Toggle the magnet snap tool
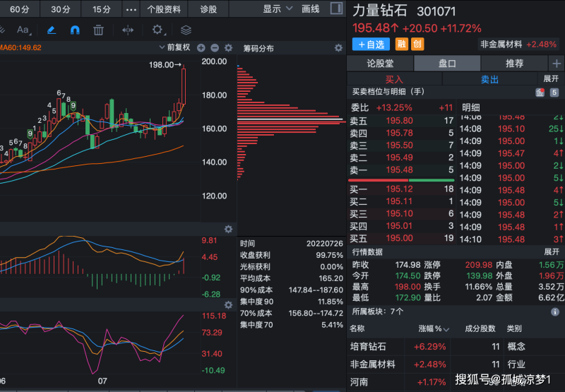 75,30
